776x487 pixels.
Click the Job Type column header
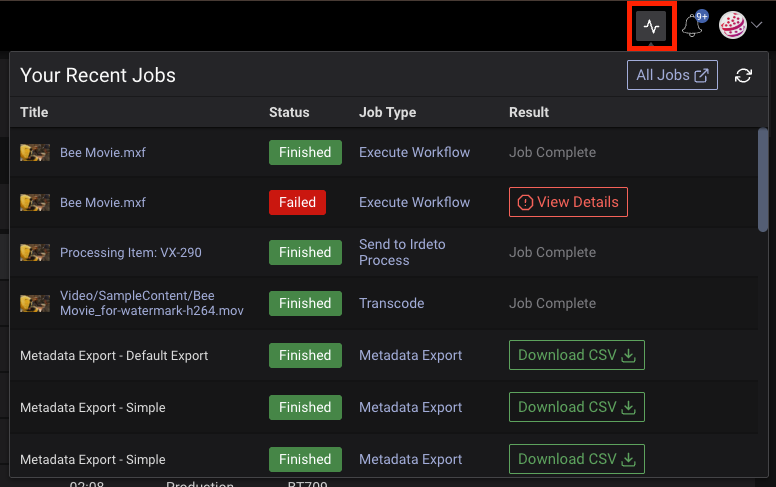click(x=387, y=113)
